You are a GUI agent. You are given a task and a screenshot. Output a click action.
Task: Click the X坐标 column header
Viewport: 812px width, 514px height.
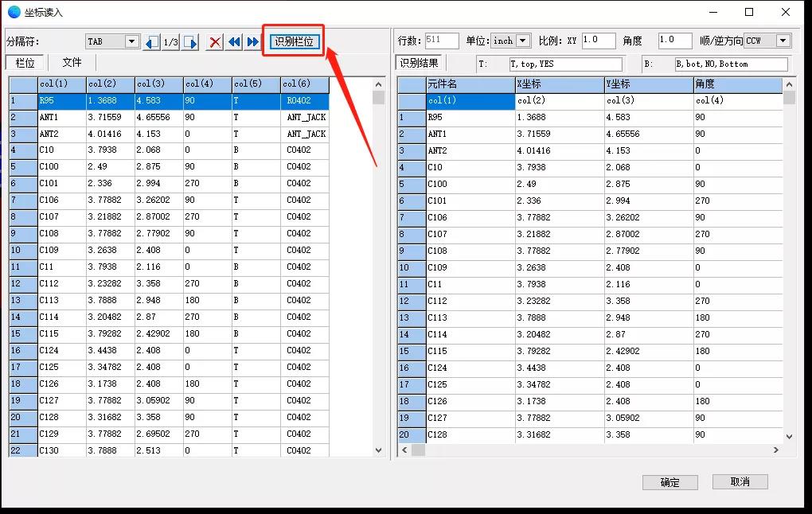[560, 84]
